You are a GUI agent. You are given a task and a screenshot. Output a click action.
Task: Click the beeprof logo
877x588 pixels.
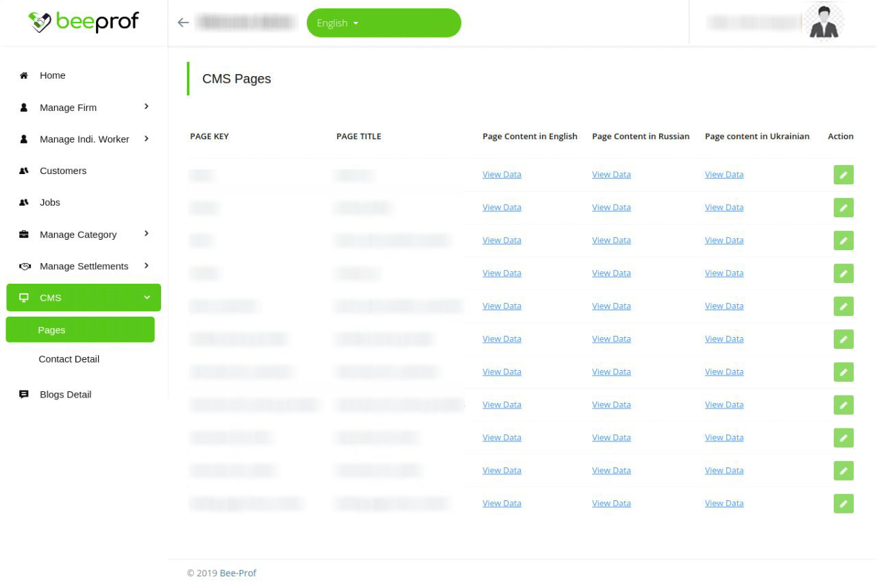pos(84,22)
